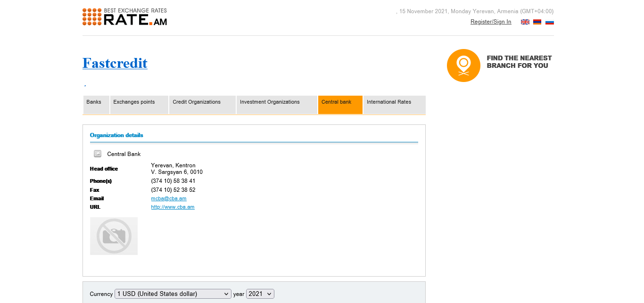Open the year dropdown set to 2021
Screen dimensions: 644x303
pyautogui.click(x=260, y=294)
